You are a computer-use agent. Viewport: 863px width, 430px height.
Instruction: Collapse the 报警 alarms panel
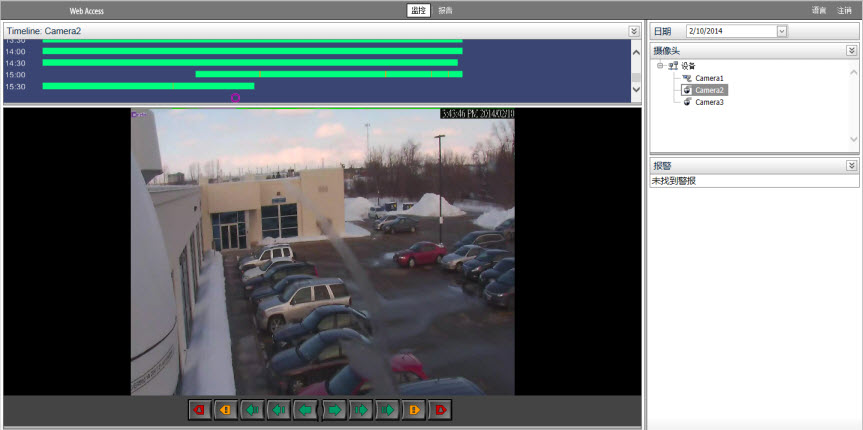851,165
